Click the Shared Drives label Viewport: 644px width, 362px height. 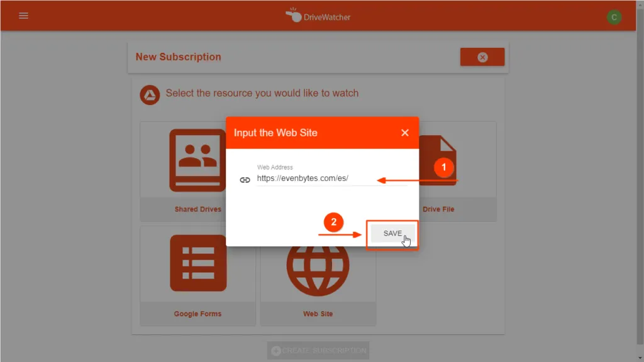pos(197,209)
